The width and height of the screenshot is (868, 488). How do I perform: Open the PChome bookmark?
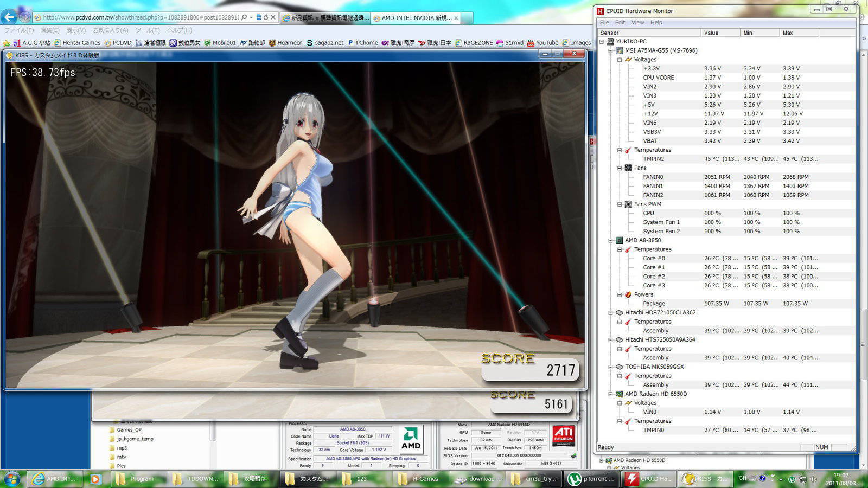pyautogui.click(x=362, y=43)
